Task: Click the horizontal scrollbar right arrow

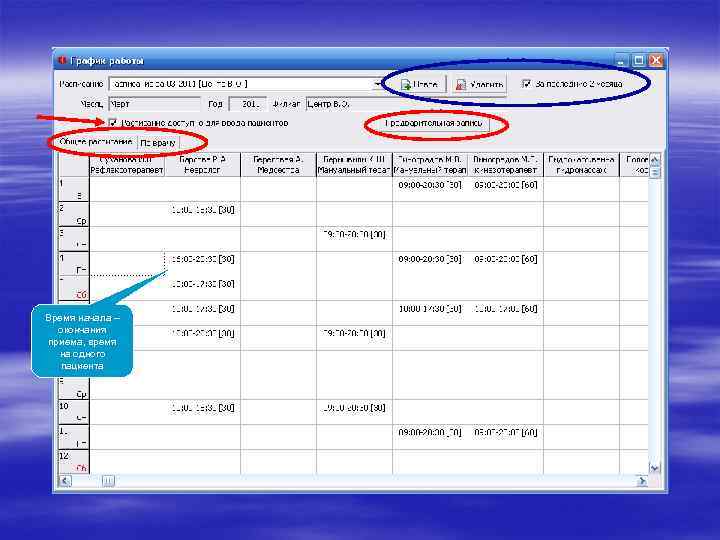Action: click(642, 481)
